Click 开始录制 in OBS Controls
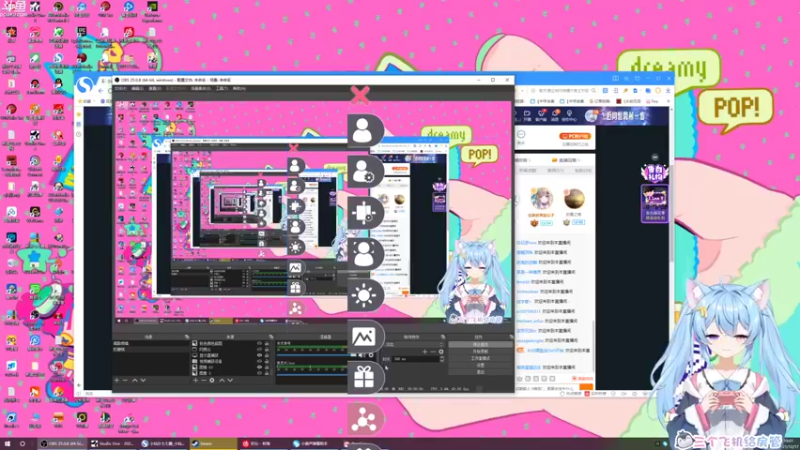This screenshot has height=450, width=800. coord(481,351)
